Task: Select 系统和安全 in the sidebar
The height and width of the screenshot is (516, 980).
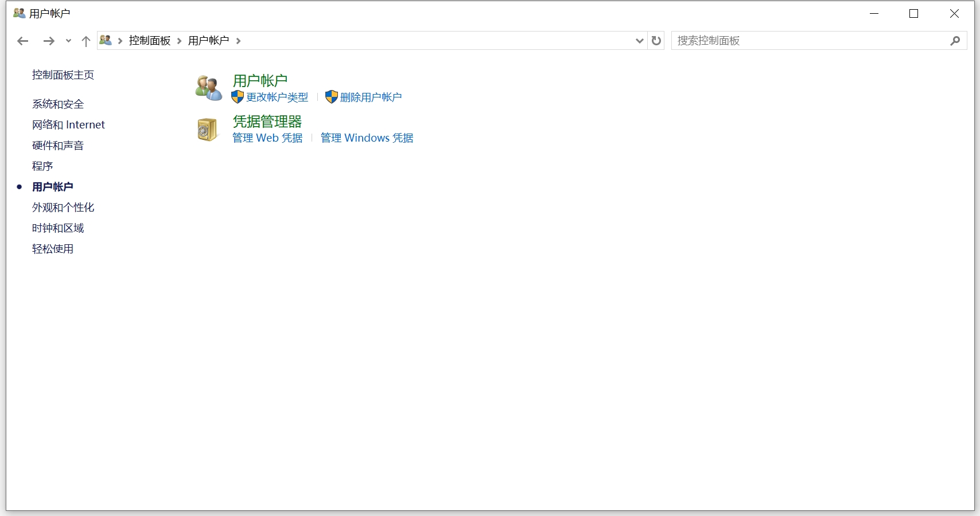Action: pyautogui.click(x=58, y=104)
